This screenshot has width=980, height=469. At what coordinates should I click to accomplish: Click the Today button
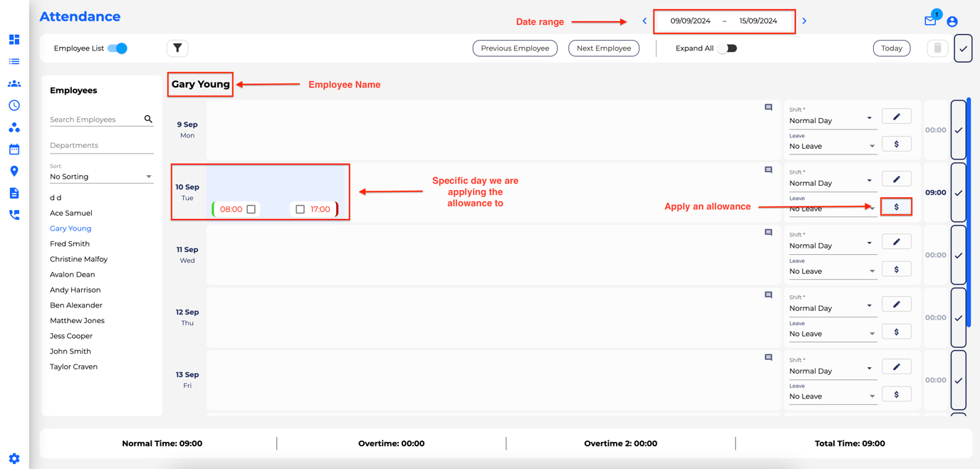tap(891, 48)
